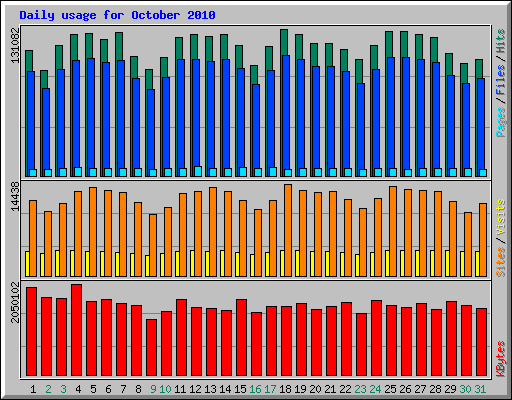Click the red KBytes bar for day 1
Image resolution: width=512 pixels, height=400 pixels.
(31, 331)
